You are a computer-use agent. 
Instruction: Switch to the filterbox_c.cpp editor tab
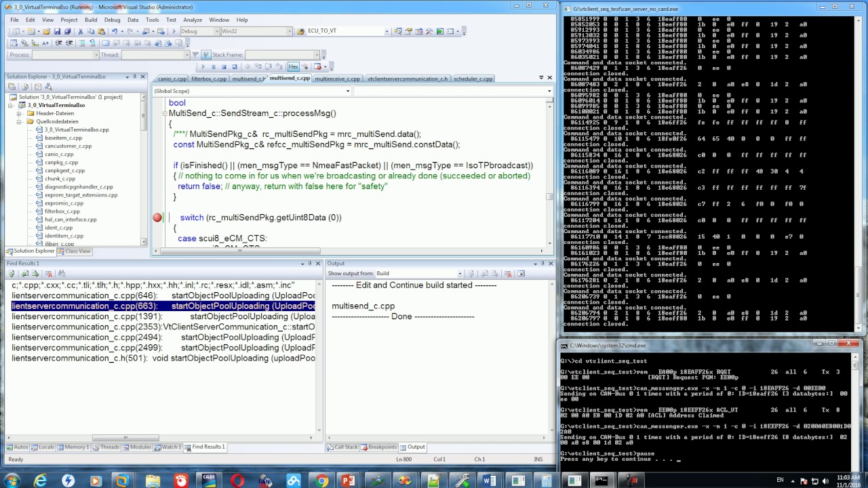(208, 79)
